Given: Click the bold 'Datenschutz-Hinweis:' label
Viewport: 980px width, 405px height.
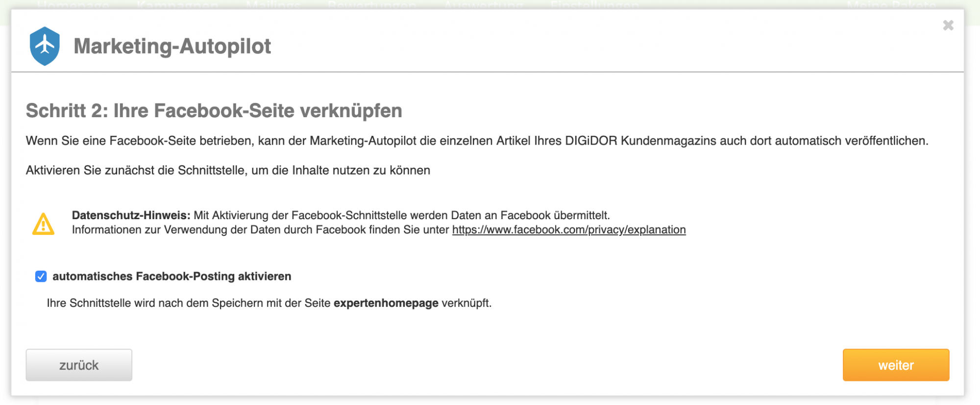Looking at the screenshot, I should [x=131, y=215].
